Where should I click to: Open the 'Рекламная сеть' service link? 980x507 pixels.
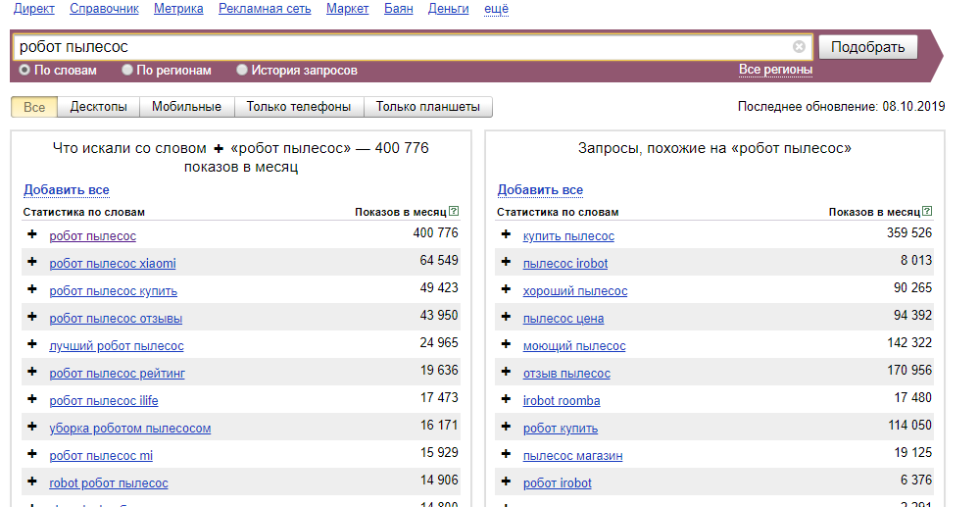[265, 9]
